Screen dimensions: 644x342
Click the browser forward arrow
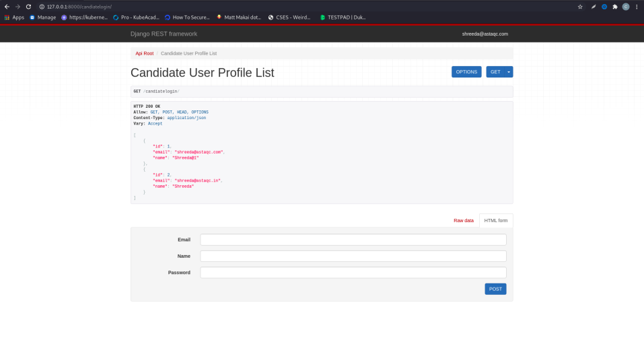point(17,7)
